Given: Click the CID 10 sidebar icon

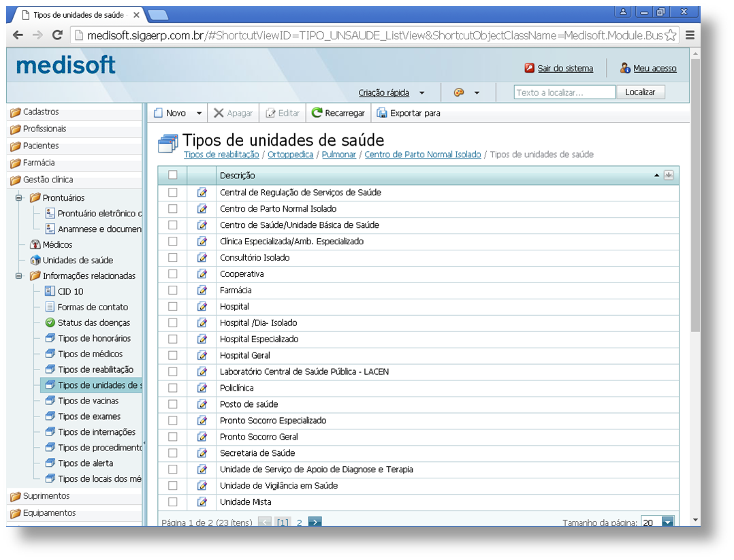Looking at the screenshot, I should [x=50, y=291].
